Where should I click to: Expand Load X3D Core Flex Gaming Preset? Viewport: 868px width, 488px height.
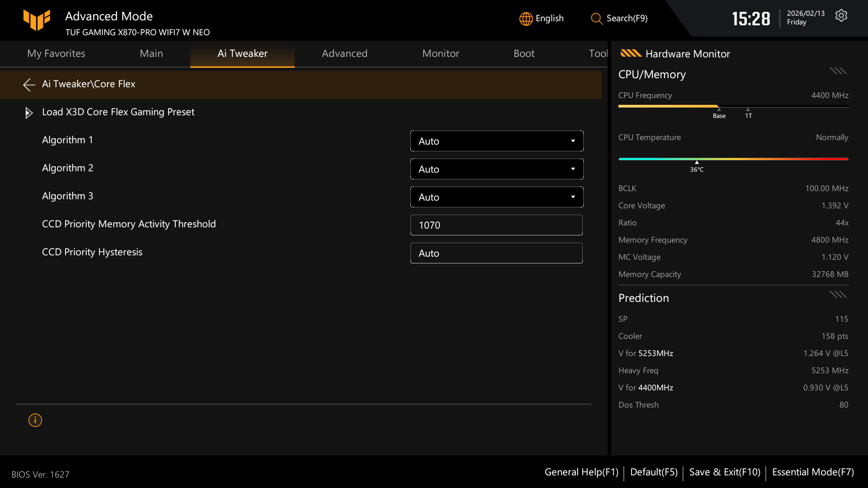tap(28, 113)
